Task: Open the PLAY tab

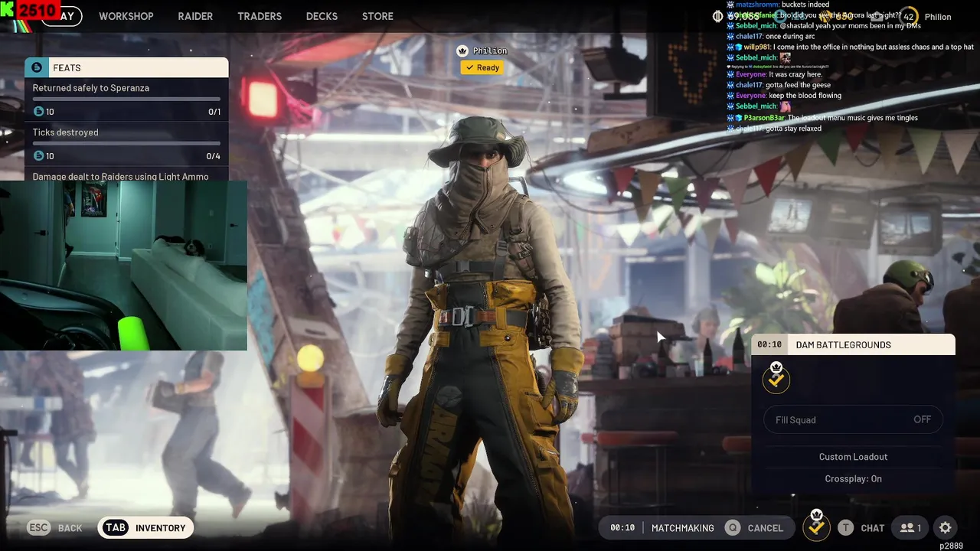Action: tap(62, 16)
